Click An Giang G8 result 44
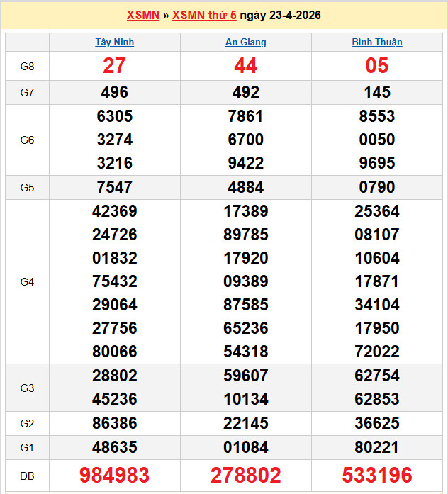 point(246,66)
